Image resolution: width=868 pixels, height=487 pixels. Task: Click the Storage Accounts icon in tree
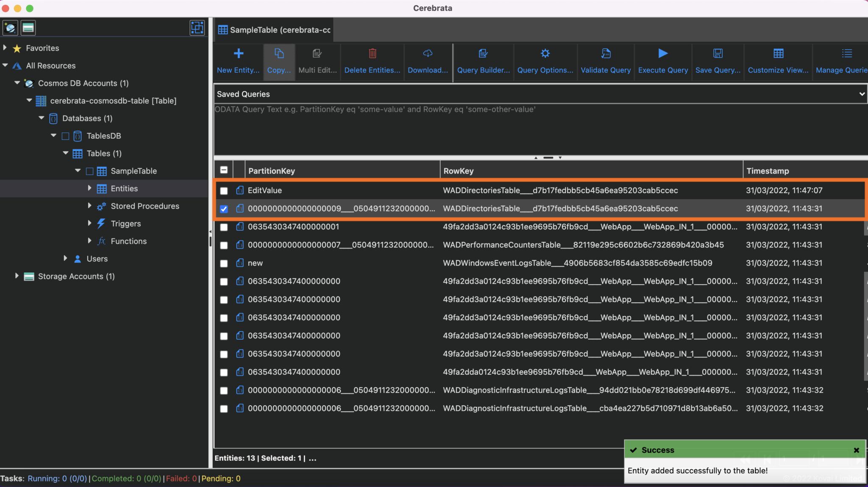[29, 277]
